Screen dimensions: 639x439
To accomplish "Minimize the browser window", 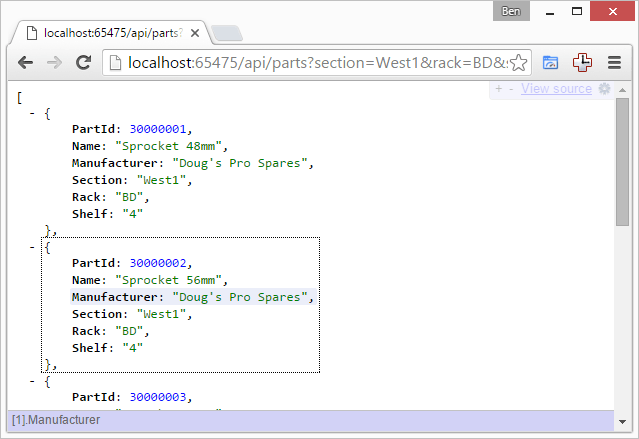I will 550,12.
